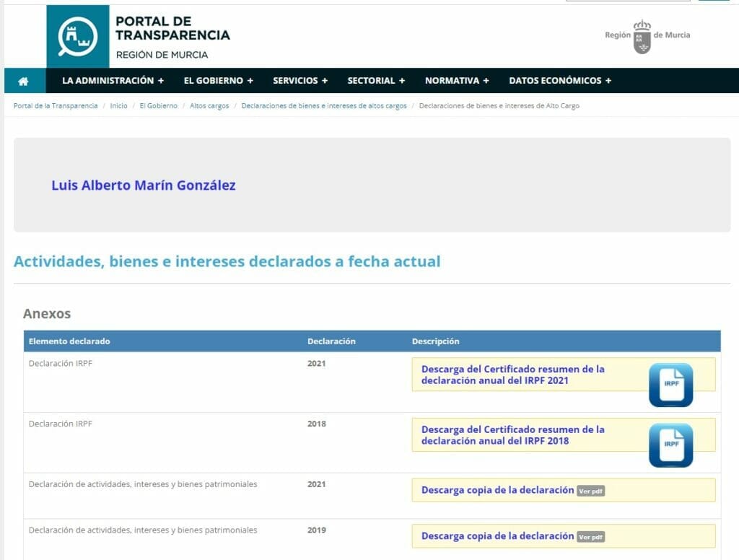The height and width of the screenshot is (560, 739).
Task: Expand the La Administración menu
Action: (x=113, y=81)
